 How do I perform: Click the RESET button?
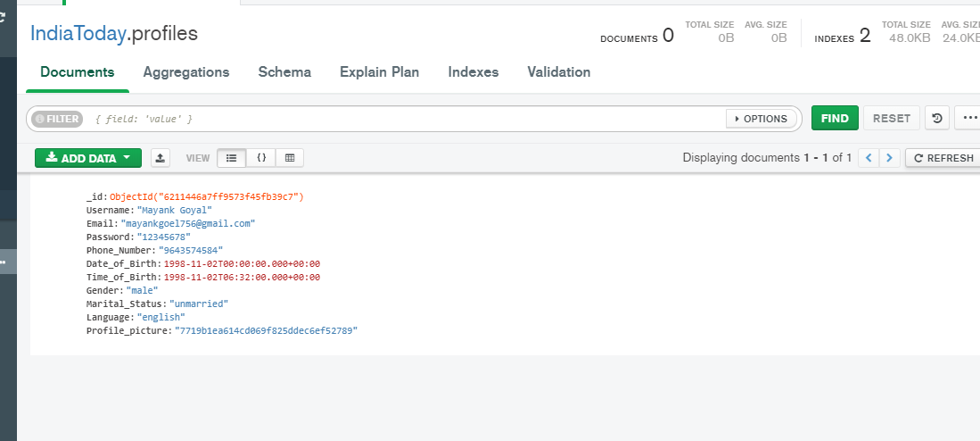click(x=891, y=118)
